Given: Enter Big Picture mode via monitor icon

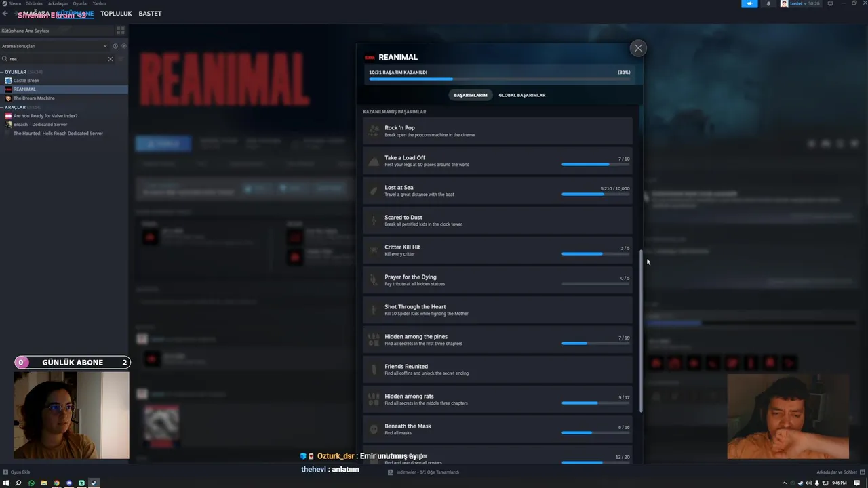Looking at the screenshot, I should (x=830, y=3).
